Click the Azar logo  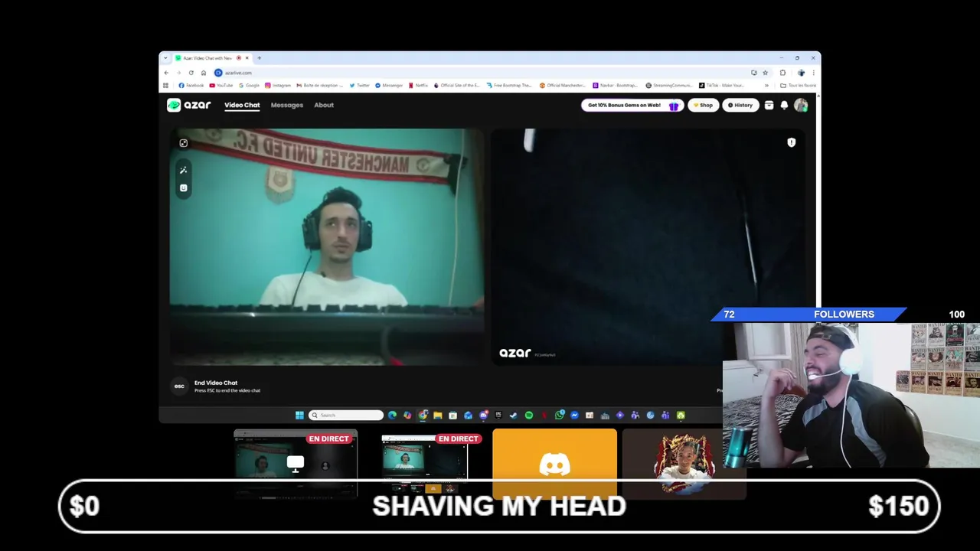188,106
